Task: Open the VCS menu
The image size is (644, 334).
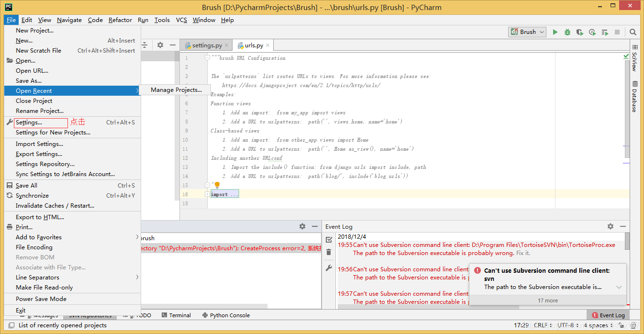Action: [x=181, y=20]
